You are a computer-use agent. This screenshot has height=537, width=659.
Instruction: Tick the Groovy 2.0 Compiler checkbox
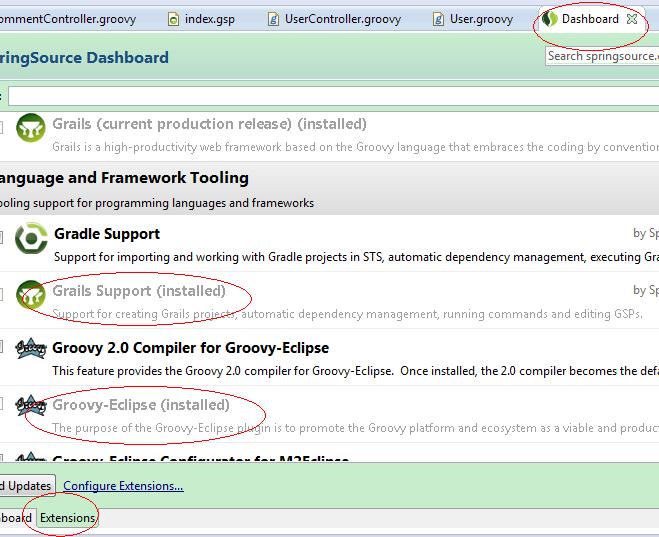1,347
